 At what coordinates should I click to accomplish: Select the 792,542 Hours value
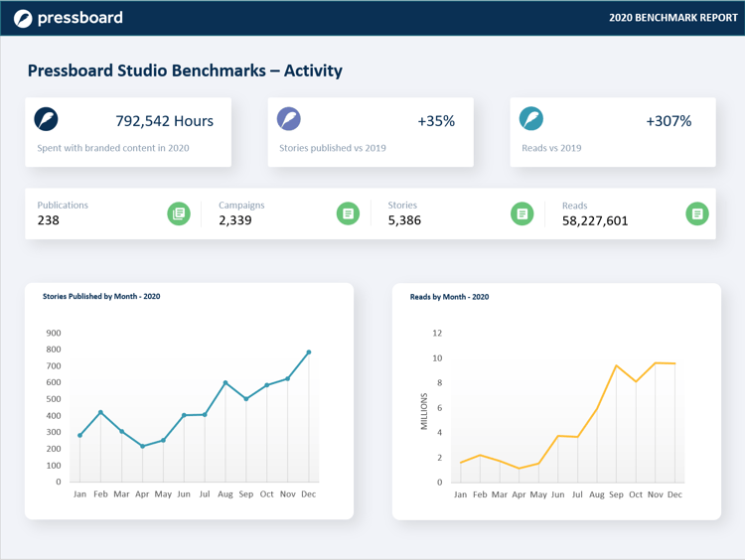[x=164, y=121]
